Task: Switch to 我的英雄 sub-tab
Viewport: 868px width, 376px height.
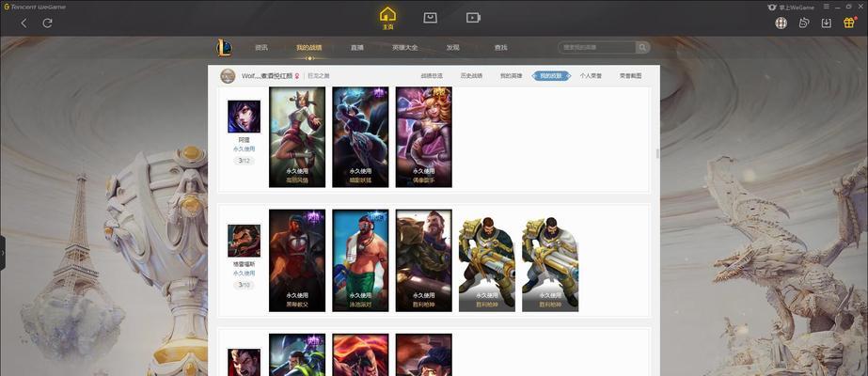Action: pyautogui.click(x=511, y=76)
